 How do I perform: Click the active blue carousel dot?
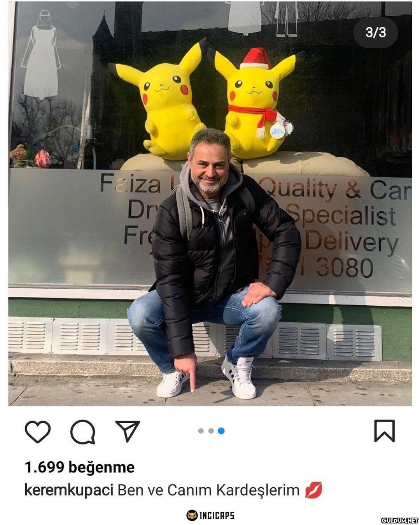(221, 431)
